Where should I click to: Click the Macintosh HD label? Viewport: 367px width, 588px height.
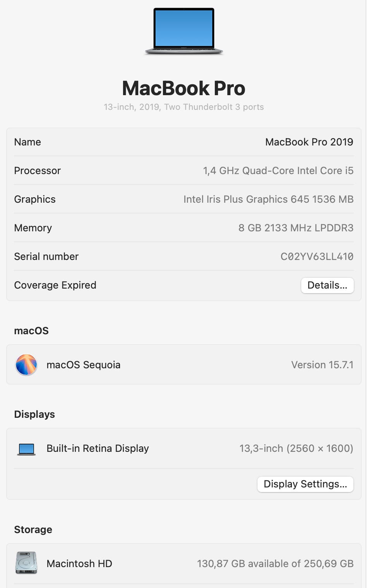pos(79,564)
